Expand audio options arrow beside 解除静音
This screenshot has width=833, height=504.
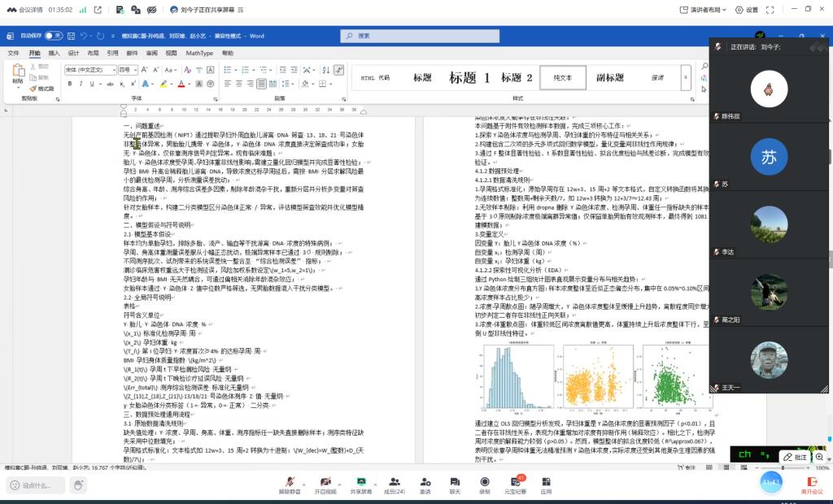point(304,484)
